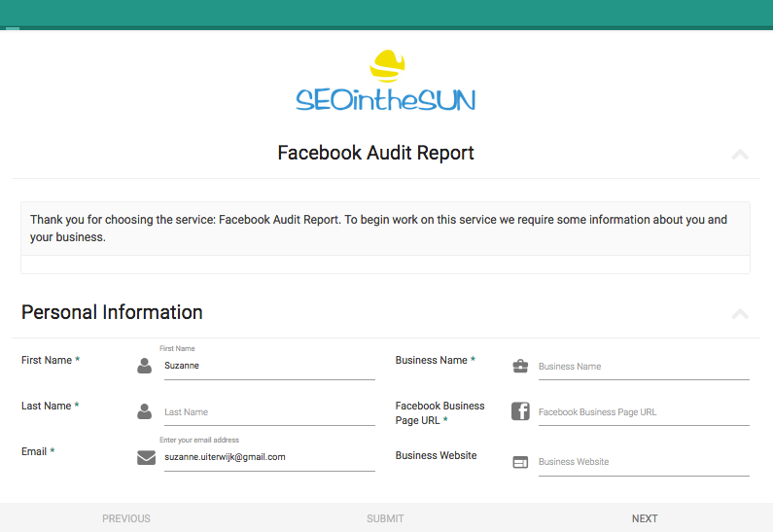The width and height of the screenshot is (773, 532).
Task: Go to the Previous step
Action: tap(126, 518)
